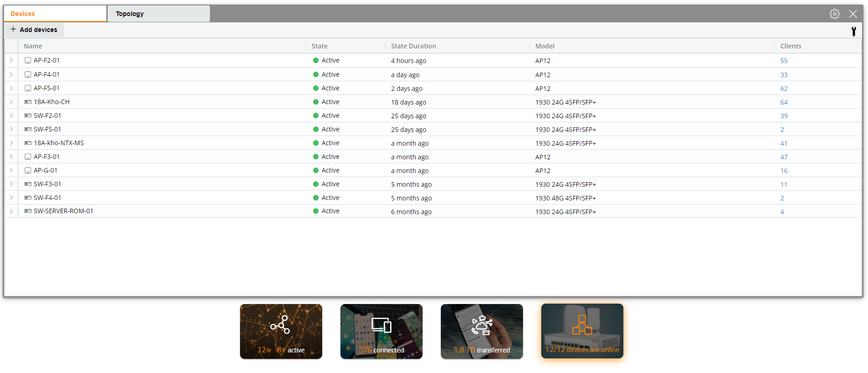Open the 55 clients link for AP-F2-01
The image size is (868, 373).
coord(784,61)
